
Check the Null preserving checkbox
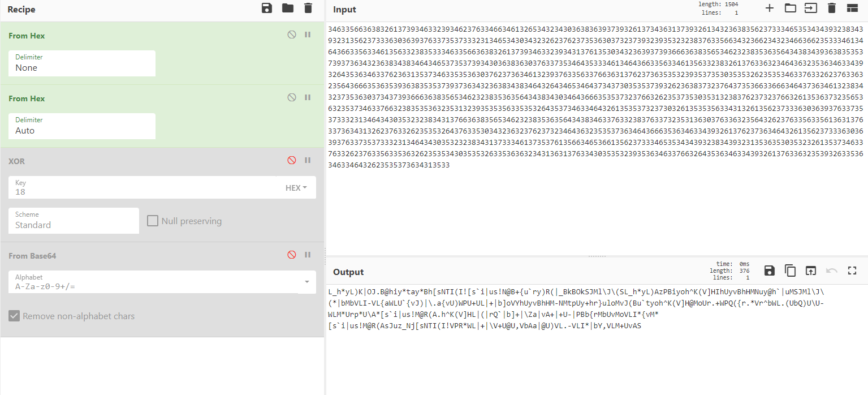click(153, 221)
